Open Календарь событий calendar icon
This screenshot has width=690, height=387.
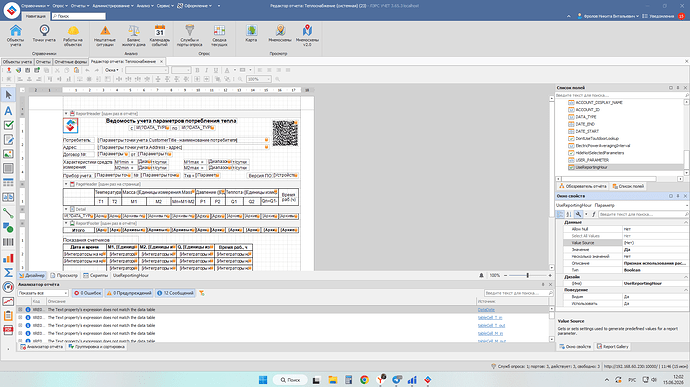click(159, 36)
